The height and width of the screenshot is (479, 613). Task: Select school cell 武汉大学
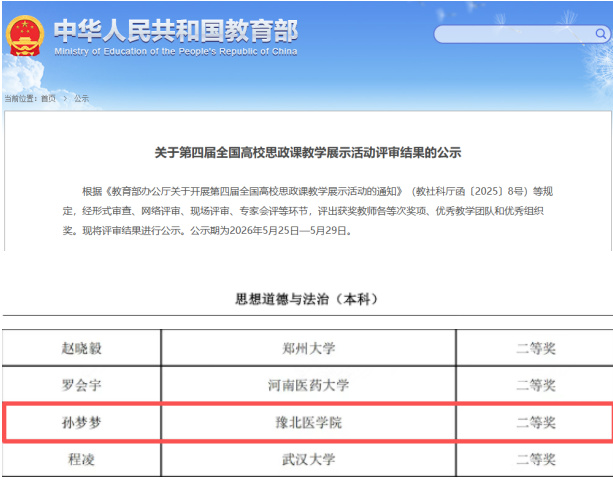(308, 459)
